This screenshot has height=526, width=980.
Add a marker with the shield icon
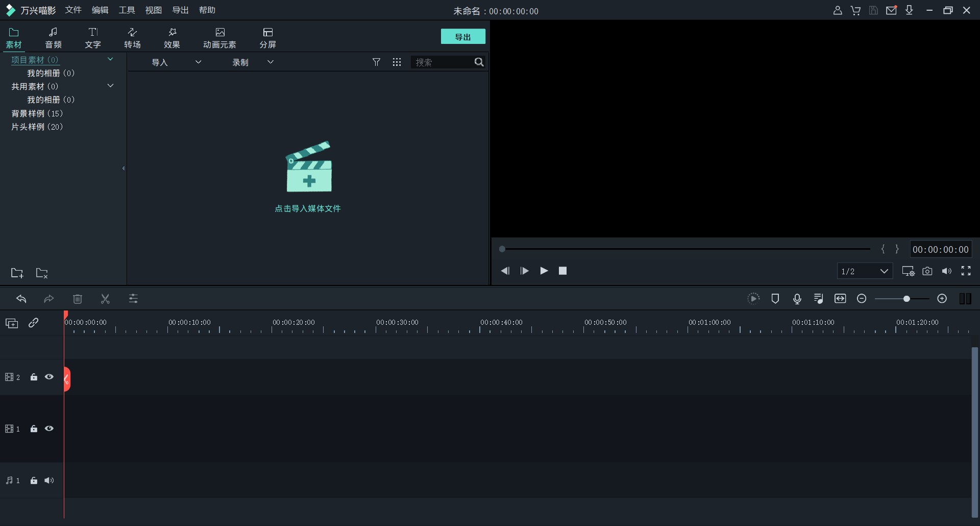(x=775, y=299)
